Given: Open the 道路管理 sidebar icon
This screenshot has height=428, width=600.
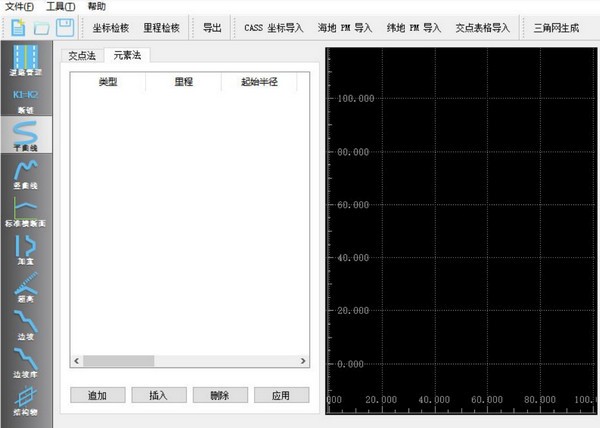Looking at the screenshot, I should (26, 60).
